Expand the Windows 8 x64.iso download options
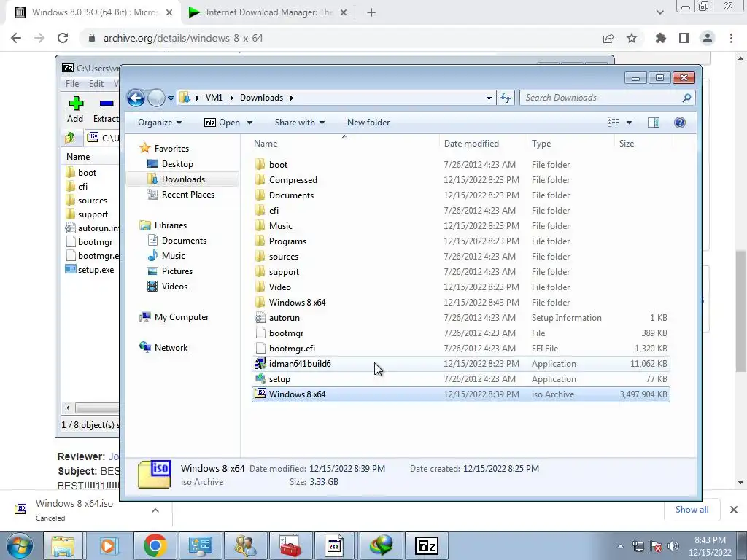The image size is (747, 560). [155, 510]
